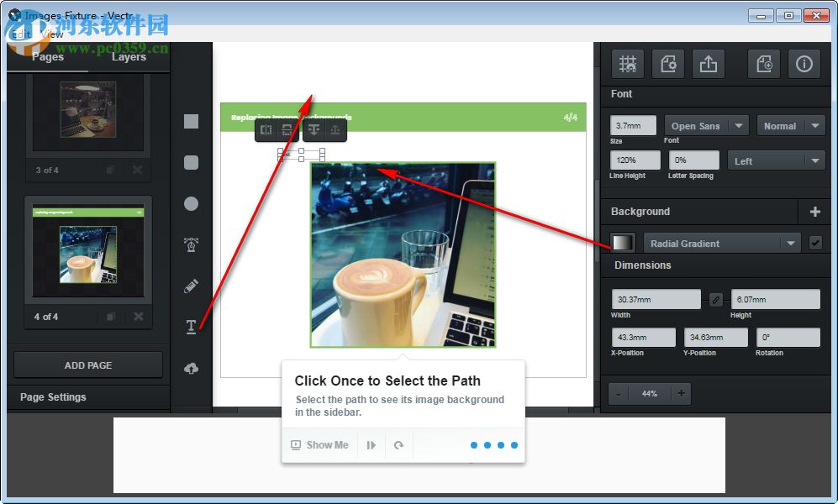Select page 4 of 4 thumbnail
The image size is (838, 504).
point(88,250)
